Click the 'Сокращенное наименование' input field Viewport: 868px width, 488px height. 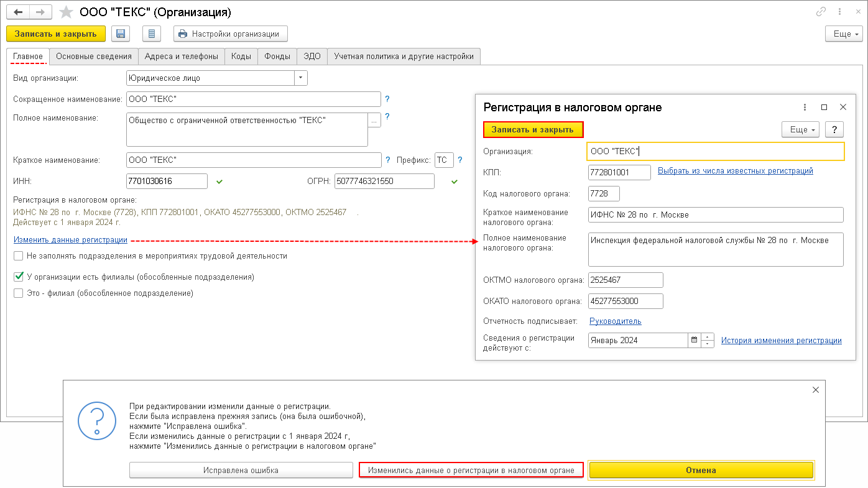click(253, 99)
